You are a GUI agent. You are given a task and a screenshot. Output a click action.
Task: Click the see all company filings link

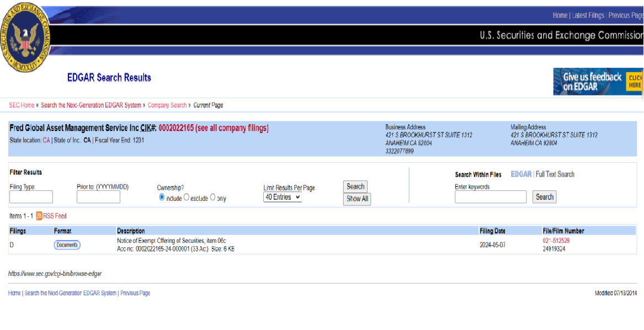[232, 128]
